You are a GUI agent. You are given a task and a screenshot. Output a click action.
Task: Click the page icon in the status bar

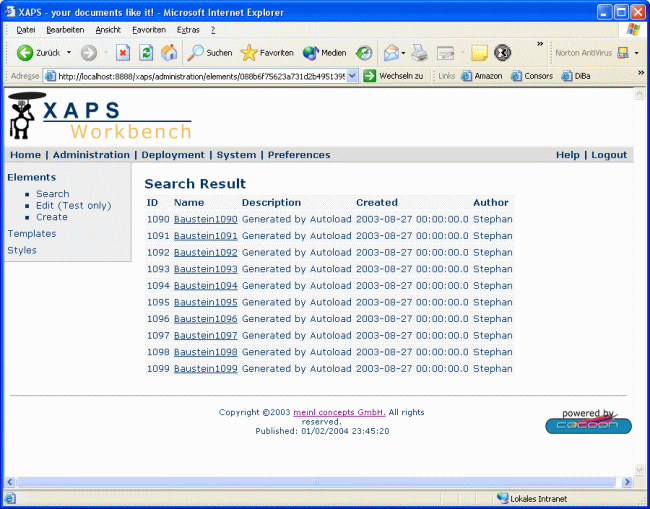[x=10, y=498]
